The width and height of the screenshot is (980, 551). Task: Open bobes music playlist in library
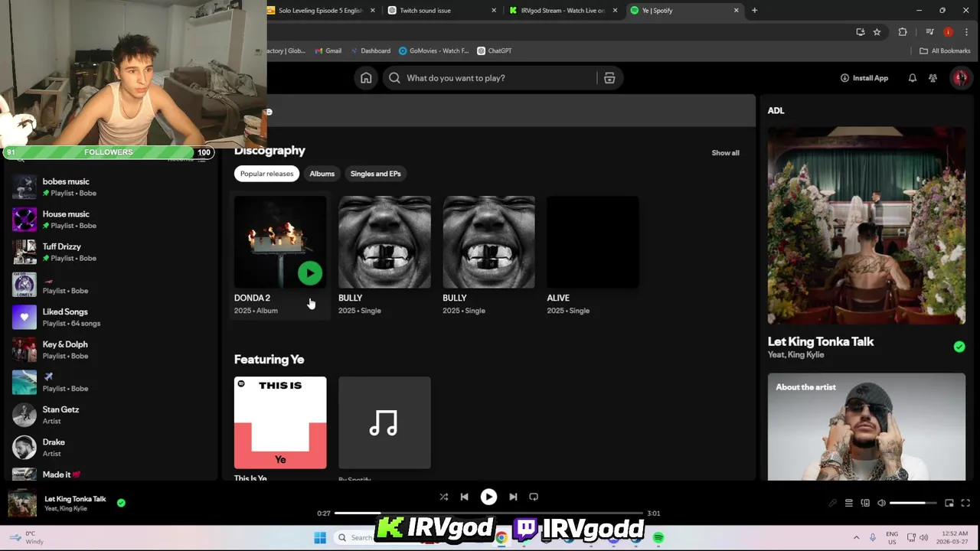pos(111,187)
